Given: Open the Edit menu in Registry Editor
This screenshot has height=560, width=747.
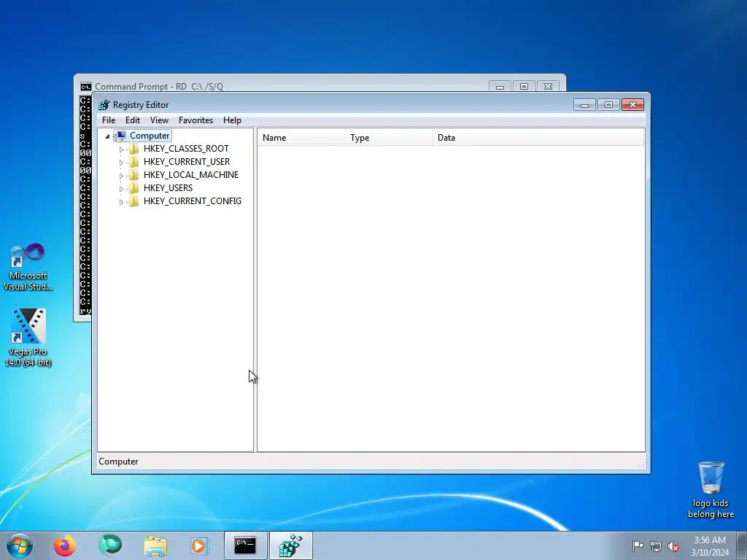Looking at the screenshot, I should click(133, 120).
